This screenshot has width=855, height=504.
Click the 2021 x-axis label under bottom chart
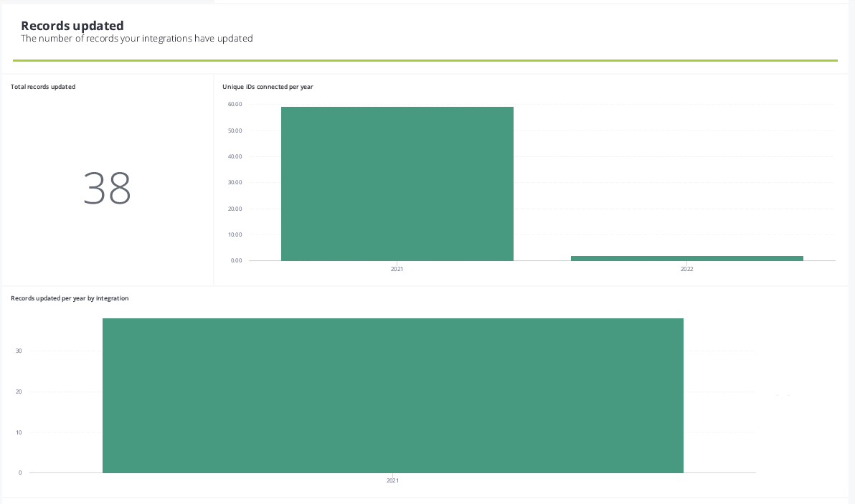[x=392, y=481]
